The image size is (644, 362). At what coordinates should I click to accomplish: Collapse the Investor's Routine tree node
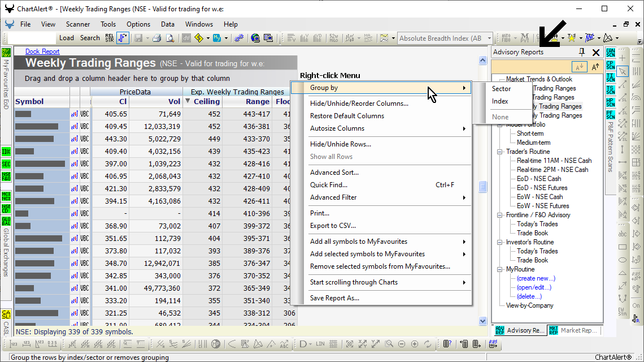(x=500, y=242)
